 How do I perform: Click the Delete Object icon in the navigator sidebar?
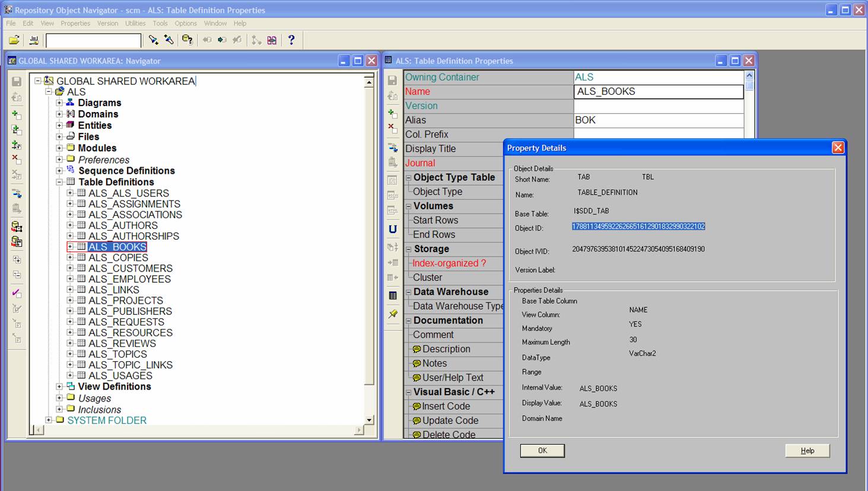pyautogui.click(x=16, y=158)
